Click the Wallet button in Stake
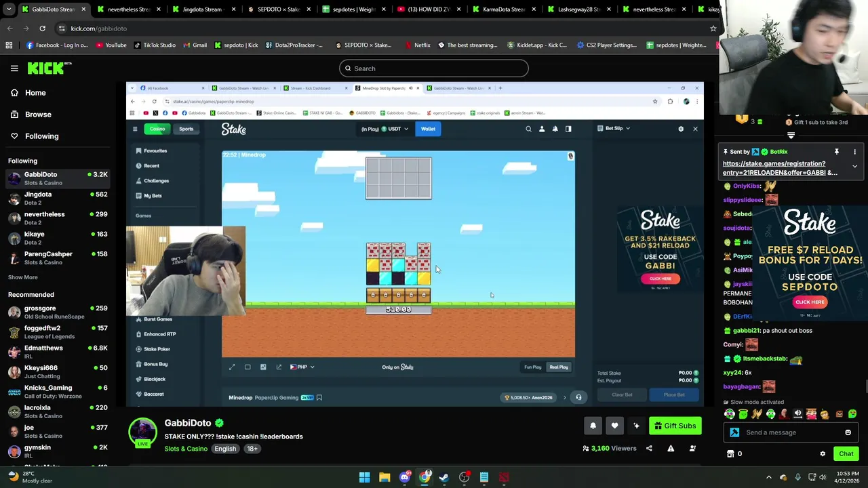The image size is (868, 488). click(x=428, y=129)
